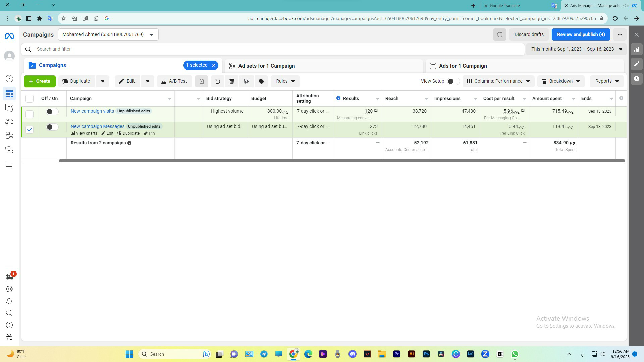Switch to Ads for 1 Campaign tab
Viewport: 644px width, 362px height.
[463, 66]
